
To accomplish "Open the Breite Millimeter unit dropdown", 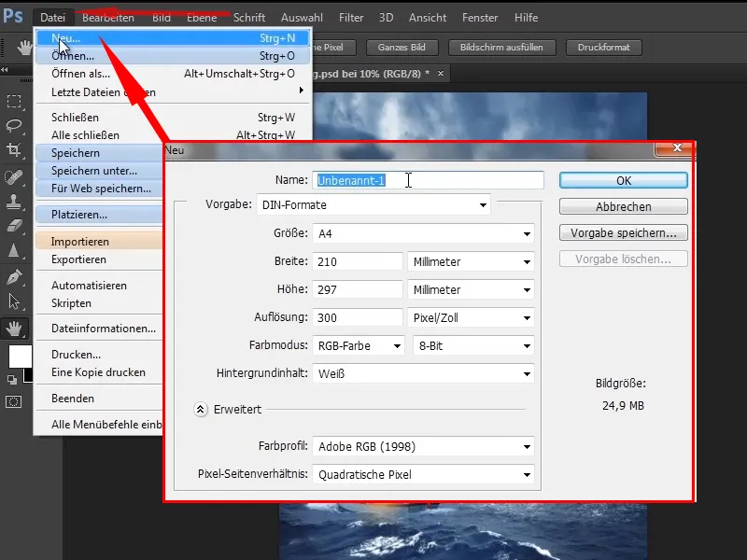I will click(x=471, y=261).
